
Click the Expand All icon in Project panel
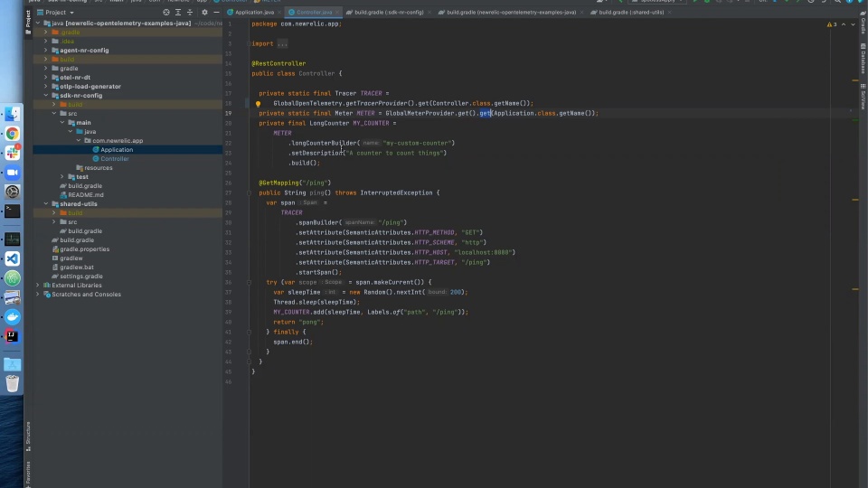178,12
